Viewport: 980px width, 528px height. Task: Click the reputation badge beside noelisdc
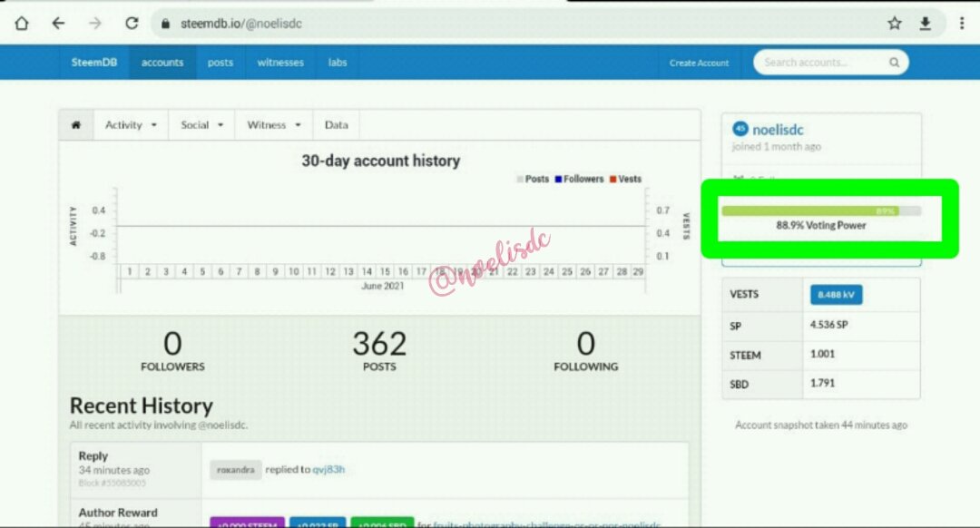(740, 129)
